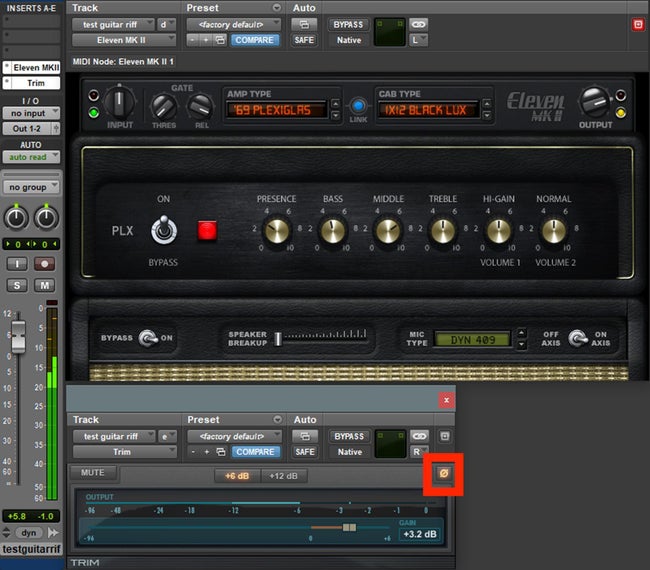Screen dimensions: 650x570
Task: Open the 'no group' selector
Action: (x=32, y=187)
